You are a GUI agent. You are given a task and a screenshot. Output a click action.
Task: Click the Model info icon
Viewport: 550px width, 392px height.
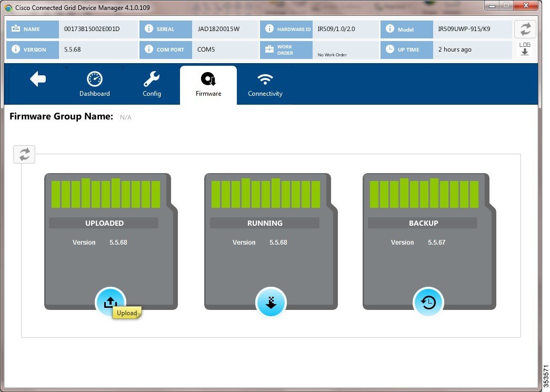point(389,29)
